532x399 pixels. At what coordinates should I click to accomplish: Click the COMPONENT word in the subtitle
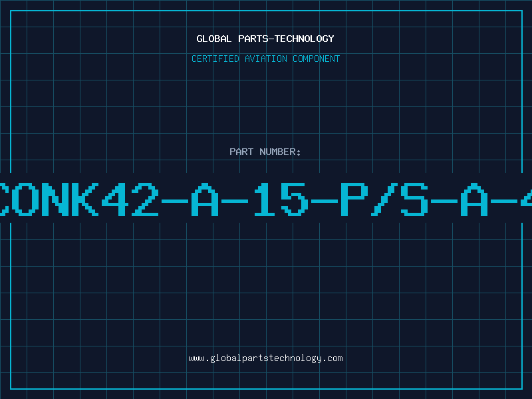tap(317, 59)
